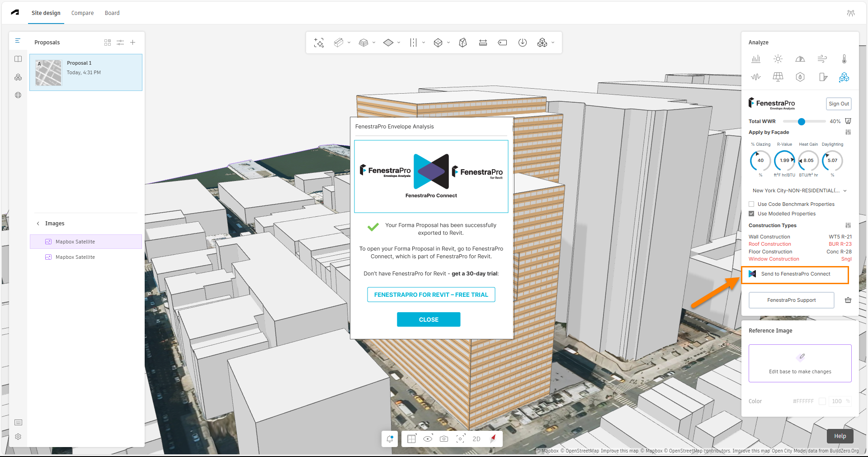Open the extensions cubes tool in toolbar
868x457 pixels.
click(542, 43)
